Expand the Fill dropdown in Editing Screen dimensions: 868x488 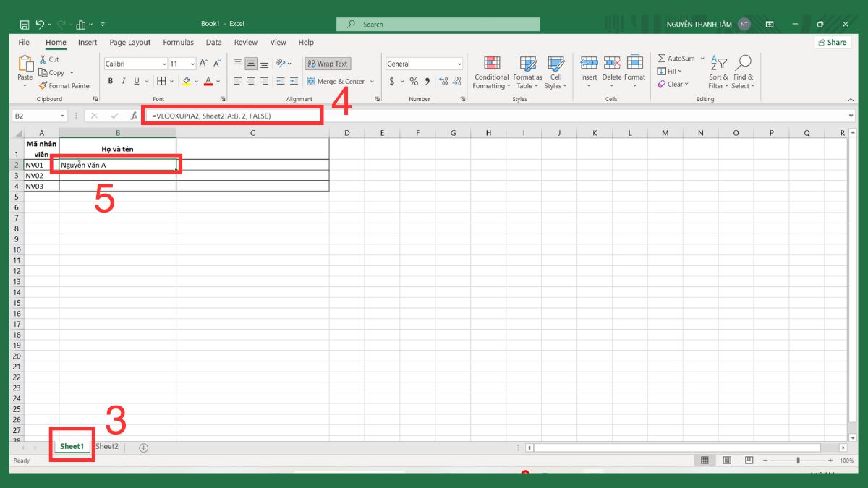click(680, 72)
